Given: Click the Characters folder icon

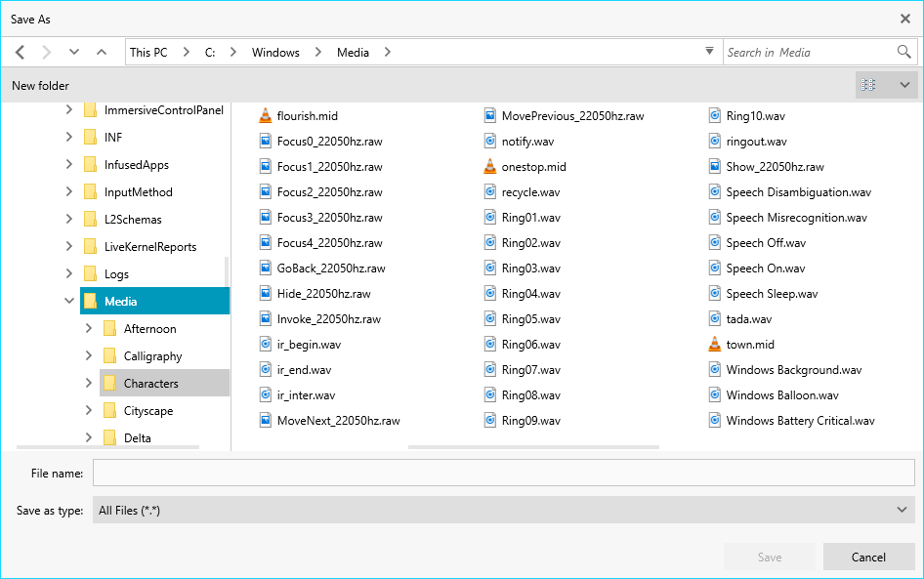Looking at the screenshot, I should [x=109, y=383].
